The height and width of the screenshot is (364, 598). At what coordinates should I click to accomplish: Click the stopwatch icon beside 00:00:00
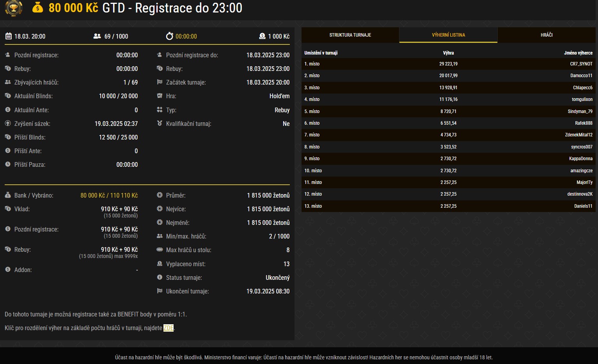point(169,36)
